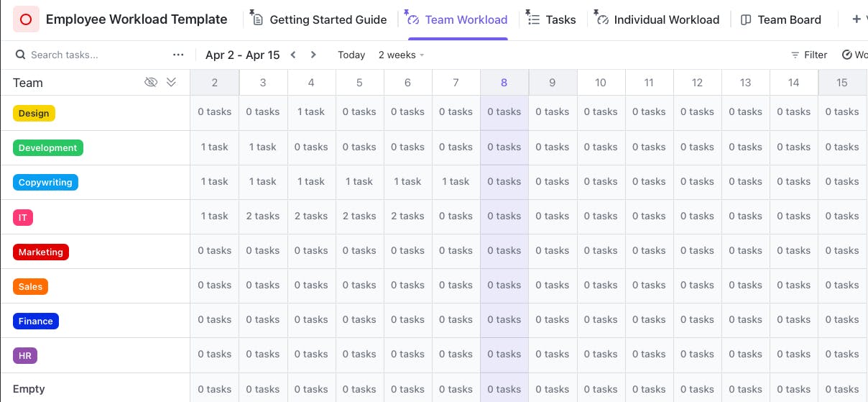868x402 pixels.
Task: Select the green Development team tag
Action: (48, 147)
